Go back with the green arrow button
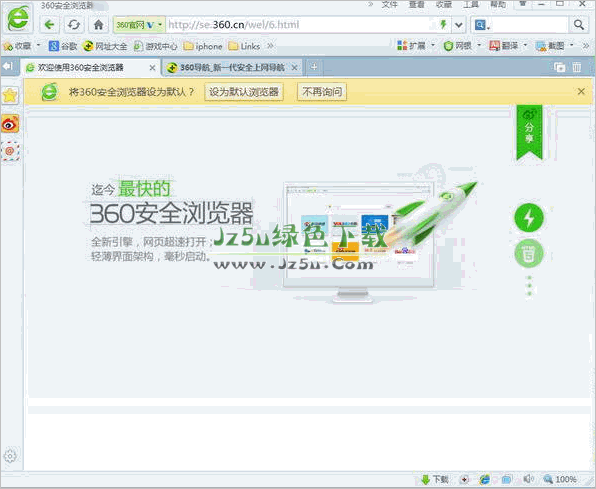 tap(49, 25)
